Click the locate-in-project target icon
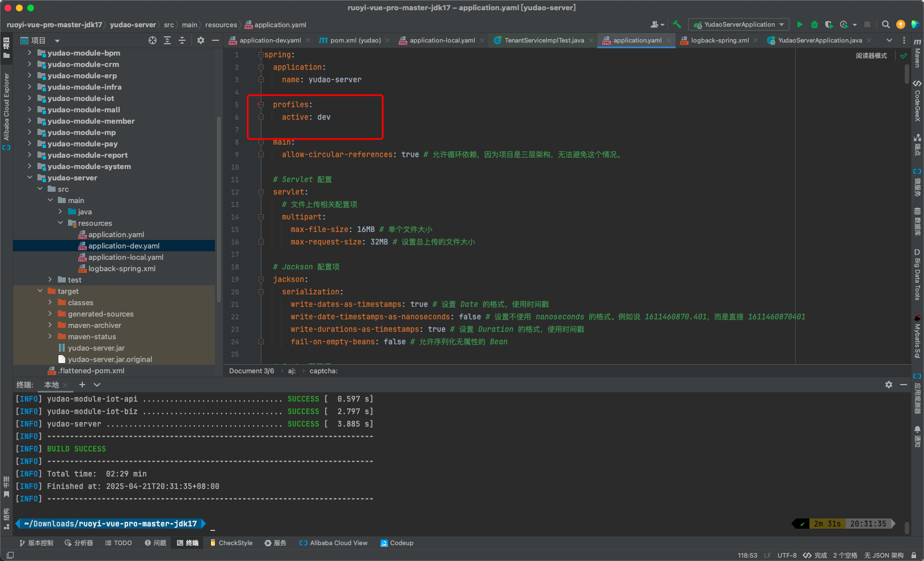The width and height of the screenshot is (924, 561). [x=153, y=40]
